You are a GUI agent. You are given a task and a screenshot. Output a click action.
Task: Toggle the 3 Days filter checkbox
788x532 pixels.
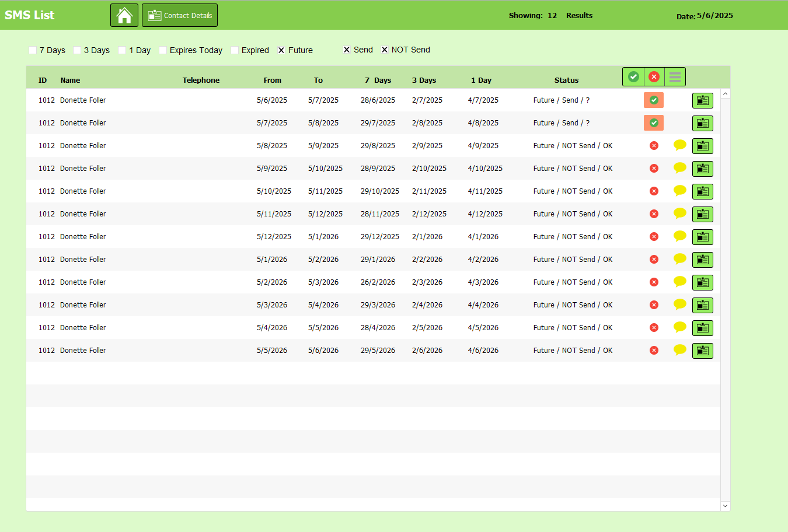tap(77, 50)
